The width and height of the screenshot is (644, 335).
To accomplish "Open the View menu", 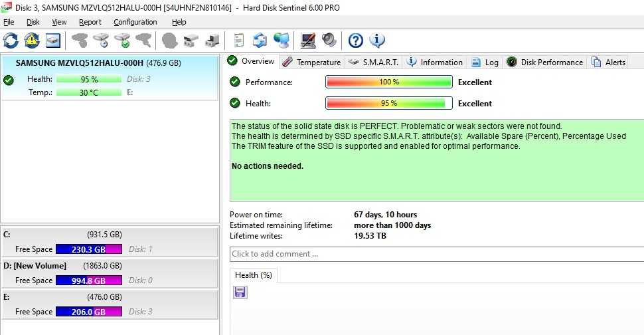I will [59, 22].
